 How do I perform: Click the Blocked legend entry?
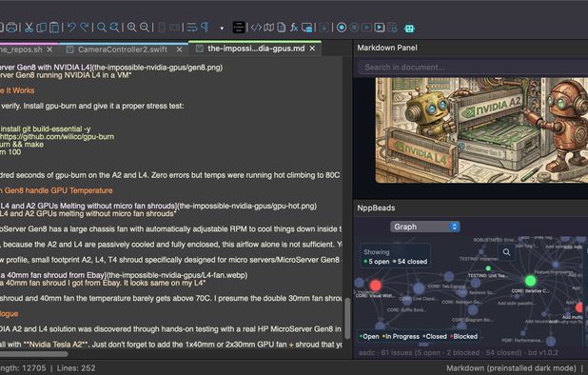[x=463, y=336]
